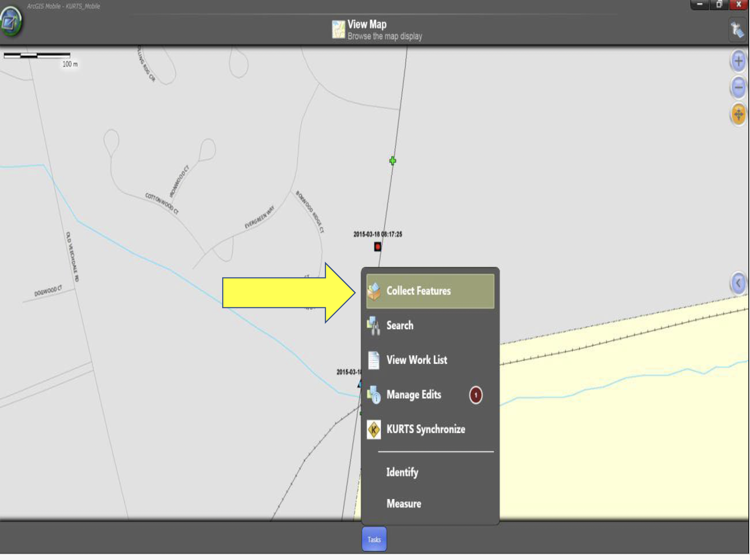Zoom in using the plus button

(x=738, y=61)
